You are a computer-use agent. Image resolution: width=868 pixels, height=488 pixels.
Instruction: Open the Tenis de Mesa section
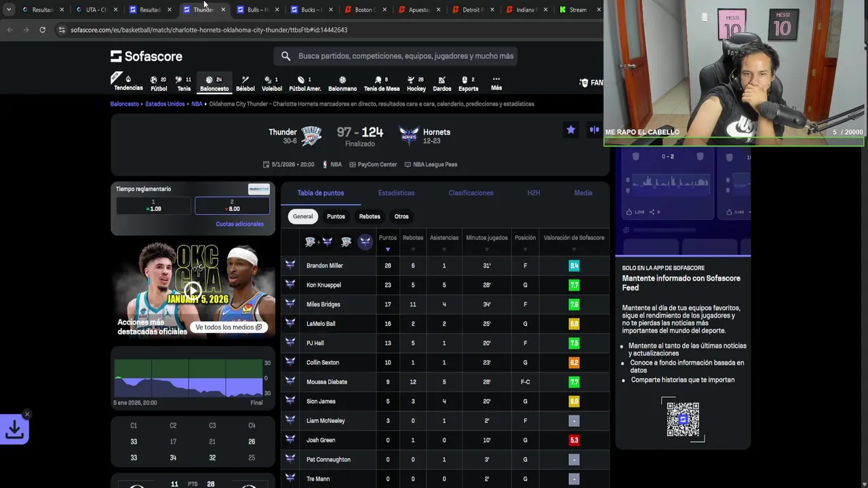(x=381, y=83)
